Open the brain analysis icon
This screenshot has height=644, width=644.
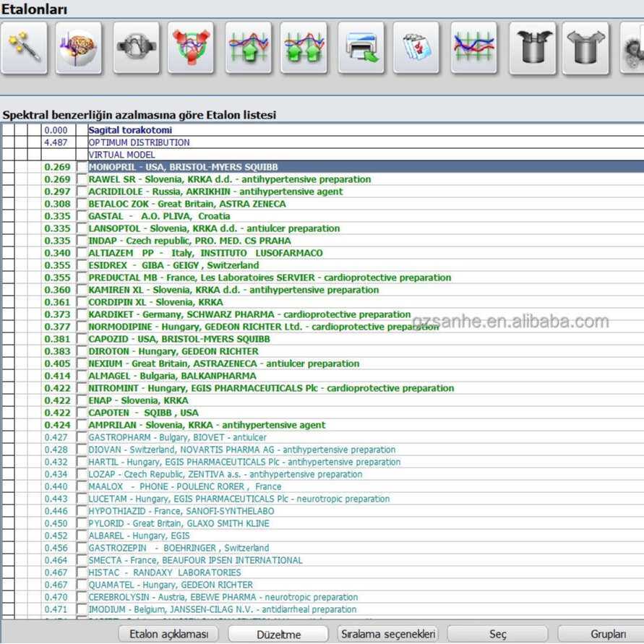pos(79,48)
